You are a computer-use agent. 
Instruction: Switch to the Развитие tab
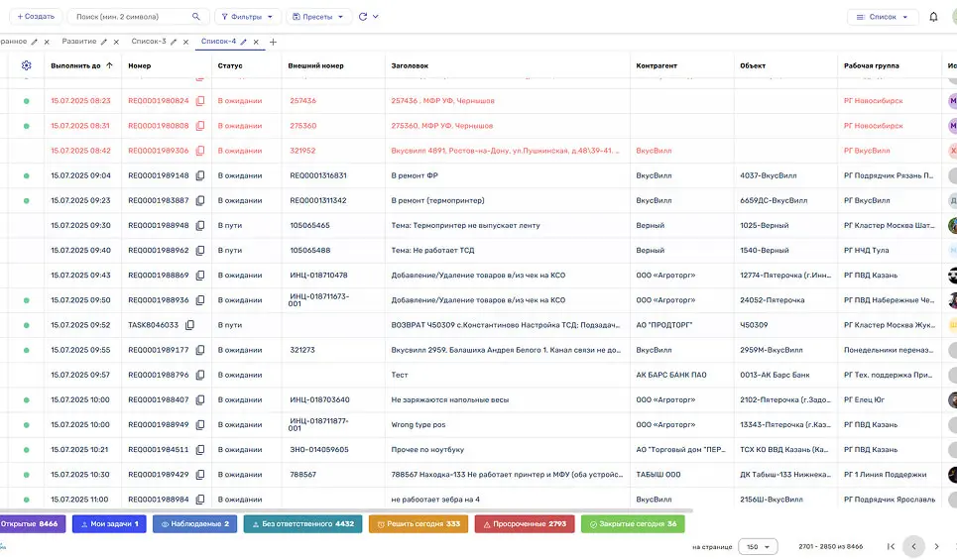pos(78,42)
